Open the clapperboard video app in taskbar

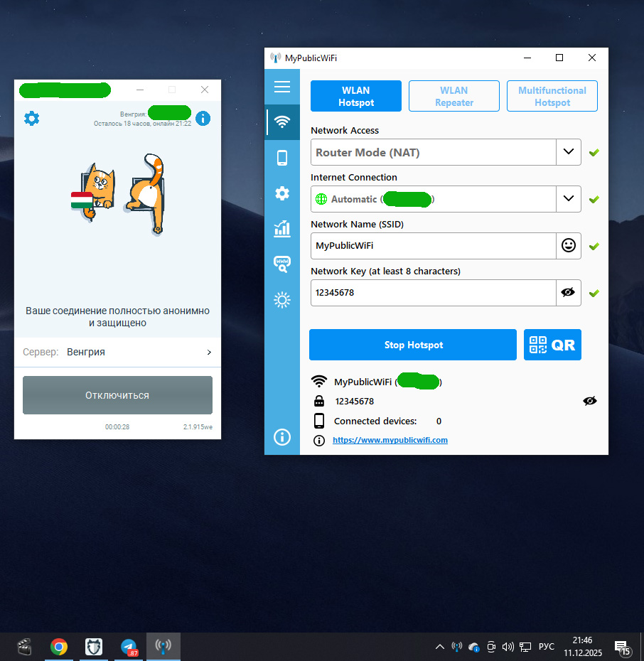(x=24, y=647)
